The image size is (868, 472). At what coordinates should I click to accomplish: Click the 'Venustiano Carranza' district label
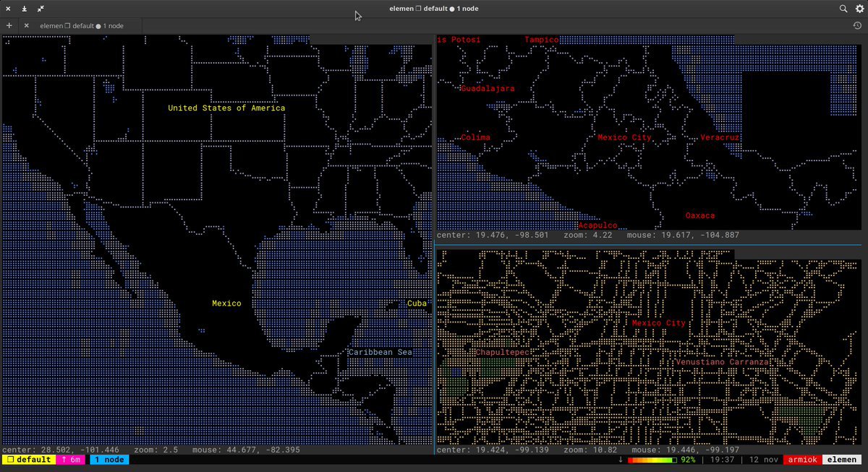[x=721, y=361]
